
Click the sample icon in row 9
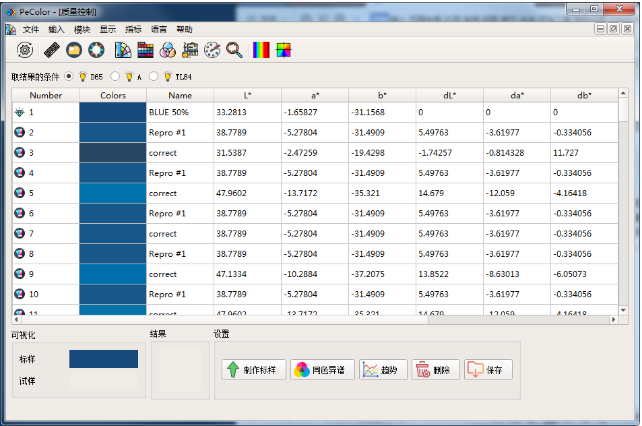click(x=19, y=274)
